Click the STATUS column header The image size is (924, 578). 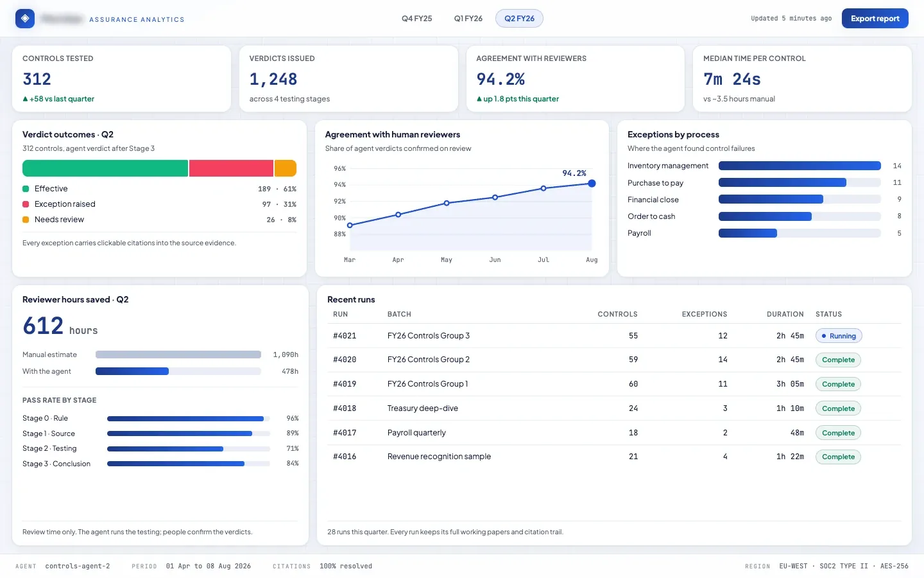(x=828, y=314)
